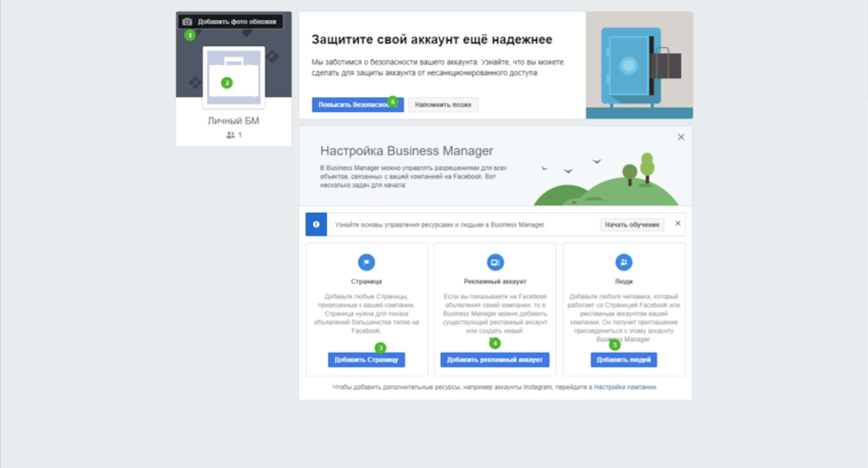Open the briefcase profile picture placeholder
Screen dimensions: 868x468
(234, 77)
